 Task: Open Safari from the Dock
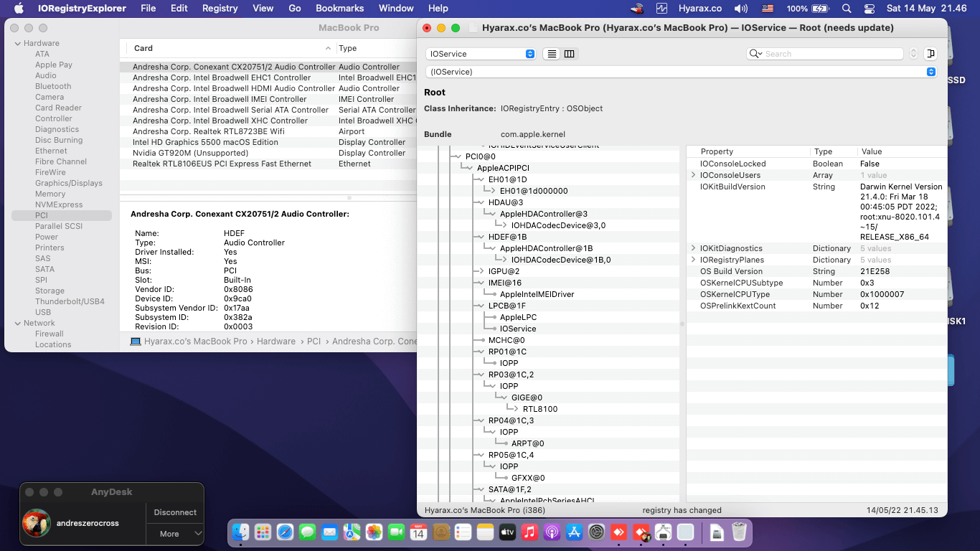click(x=285, y=532)
